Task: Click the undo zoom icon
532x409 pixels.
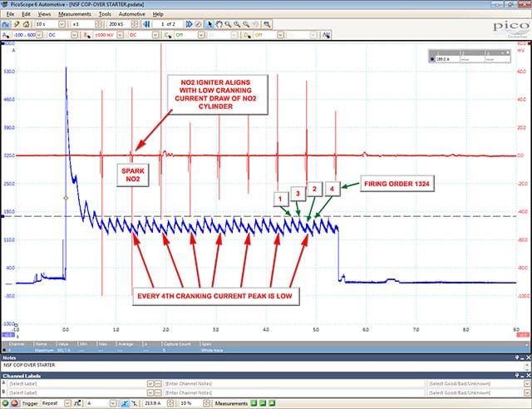Action: pos(255,24)
